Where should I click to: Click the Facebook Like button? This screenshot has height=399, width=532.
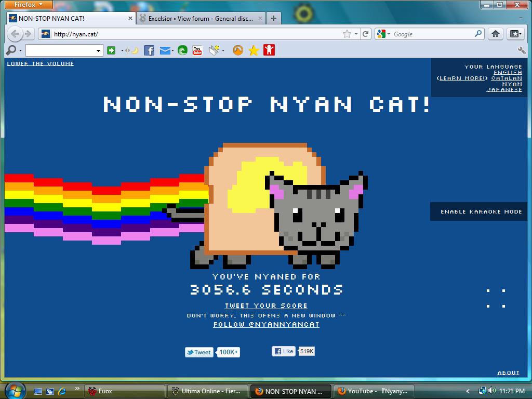point(283,351)
